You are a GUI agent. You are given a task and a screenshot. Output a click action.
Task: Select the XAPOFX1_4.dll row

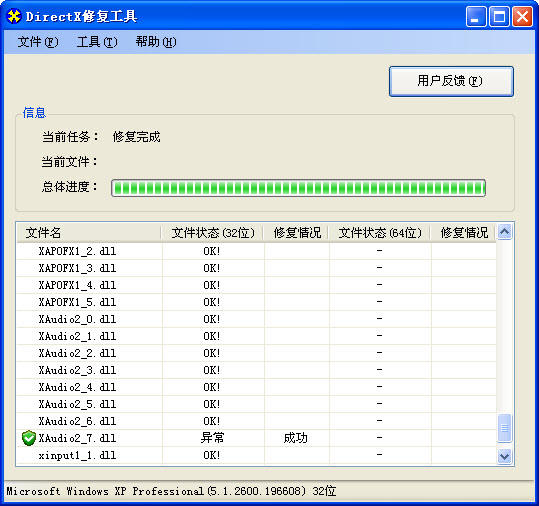click(256, 285)
